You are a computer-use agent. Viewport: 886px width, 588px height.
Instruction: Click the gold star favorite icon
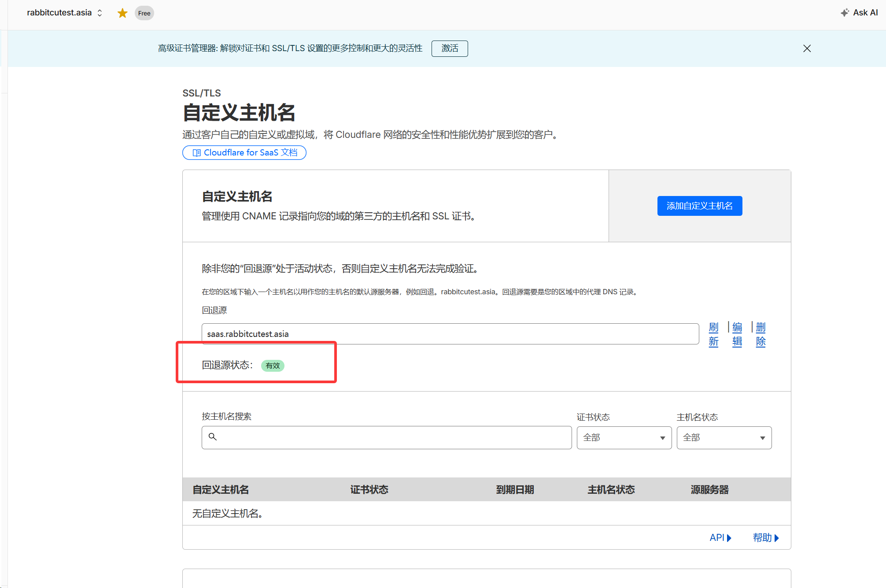tap(122, 13)
